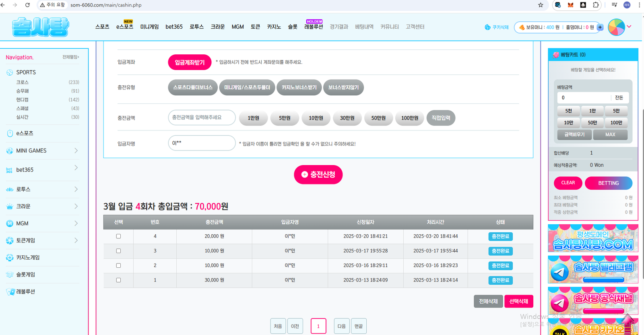Click the colorful profile avatar icon

coord(616,27)
